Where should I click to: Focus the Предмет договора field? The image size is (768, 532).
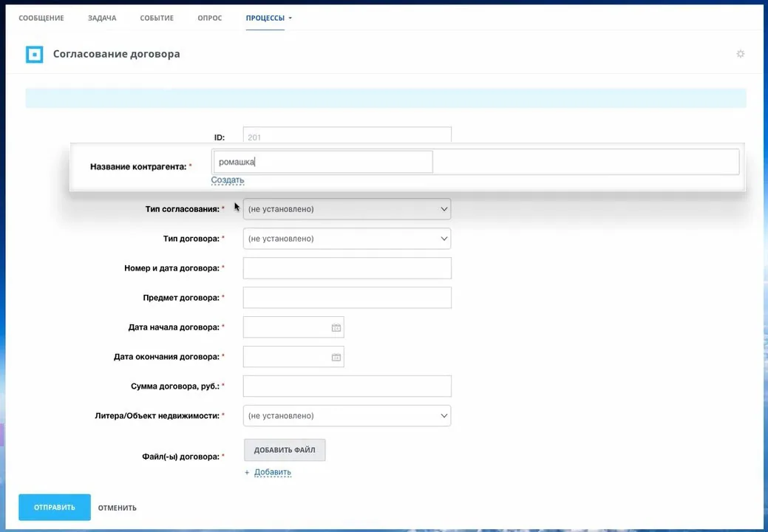point(347,298)
